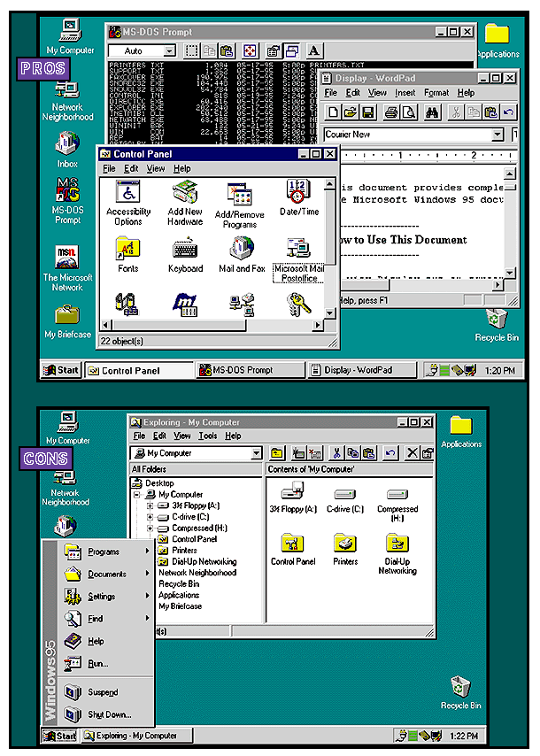Click the Find binoculars icon in WordPad

coord(432,112)
